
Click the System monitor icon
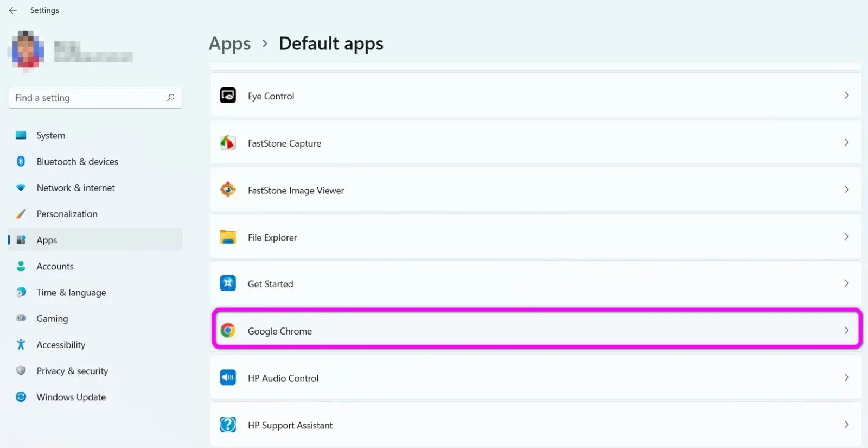click(21, 135)
